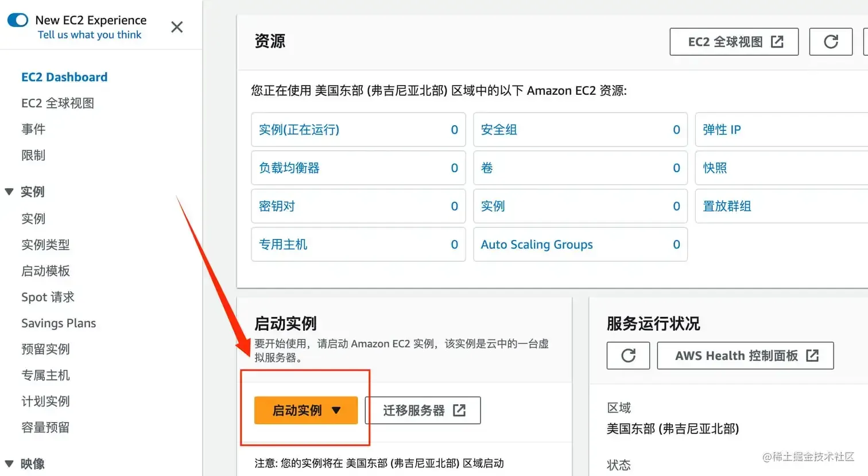This screenshot has width=868, height=476.
Task: Open the 安全组 resource card
Action: pos(580,130)
